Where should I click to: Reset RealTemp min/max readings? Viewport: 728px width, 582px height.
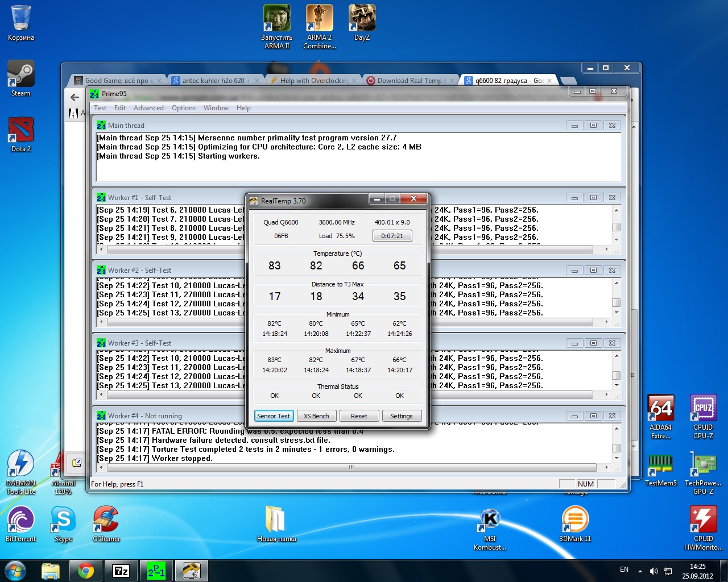click(359, 416)
